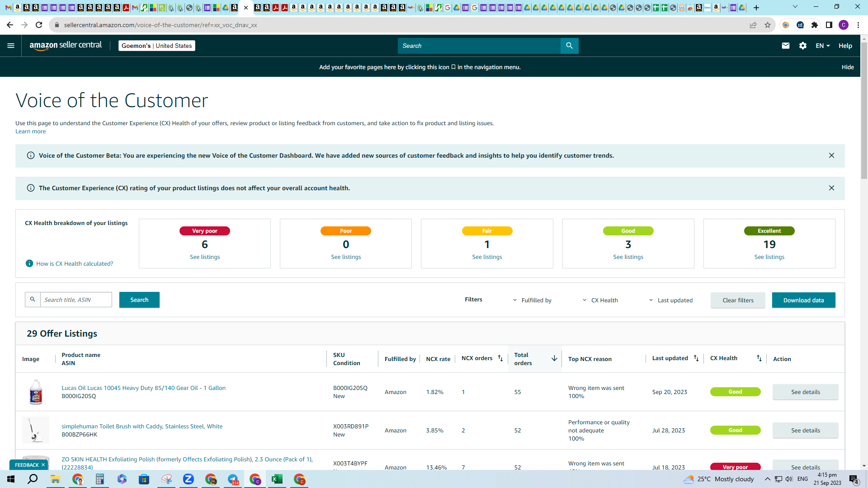See details for Lucas Oil Gear Oil
Screen dimensions: 868x488
(x=805, y=392)
